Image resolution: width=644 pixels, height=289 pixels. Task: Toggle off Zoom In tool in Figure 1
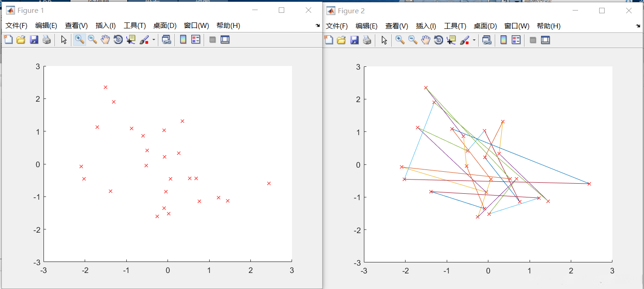(80, 40)
